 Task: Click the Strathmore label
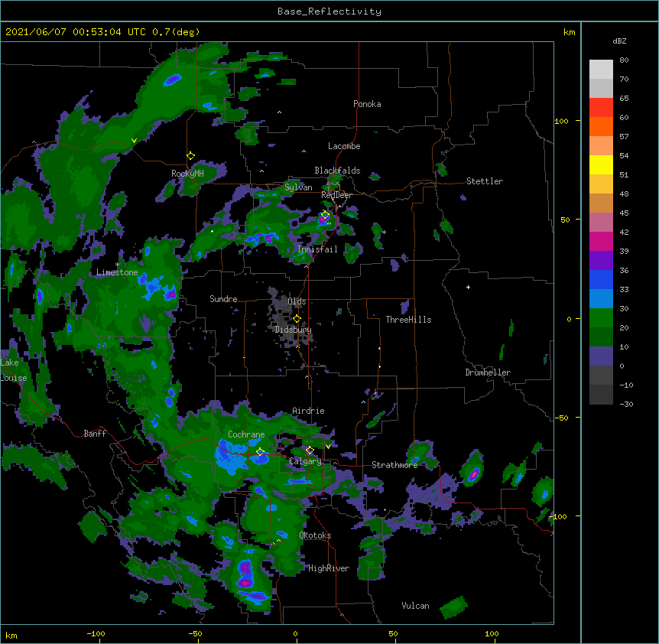click(394, 465)
